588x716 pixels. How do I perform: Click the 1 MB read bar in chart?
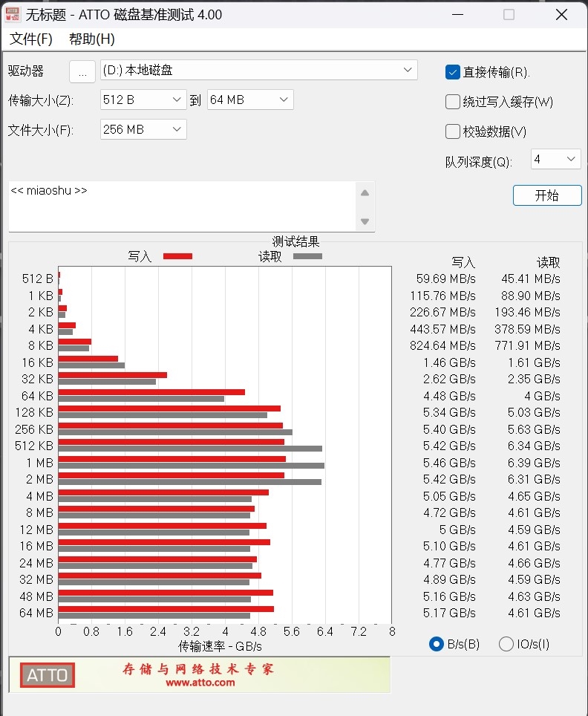click(192, 466)
